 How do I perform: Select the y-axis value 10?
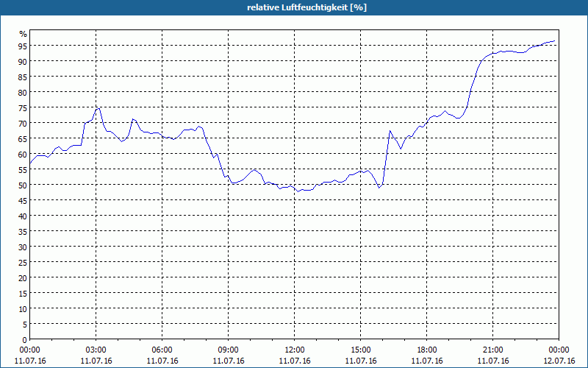pos(23,309)
